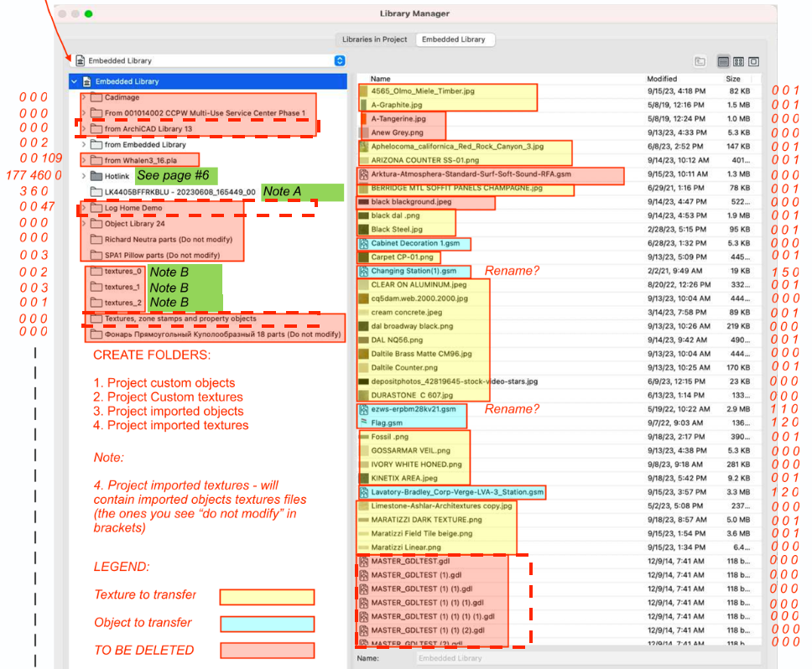Click DURASTONE C 607.jpg file name
The width and height of the screenshot is (812, 669).
click(412, 396)
